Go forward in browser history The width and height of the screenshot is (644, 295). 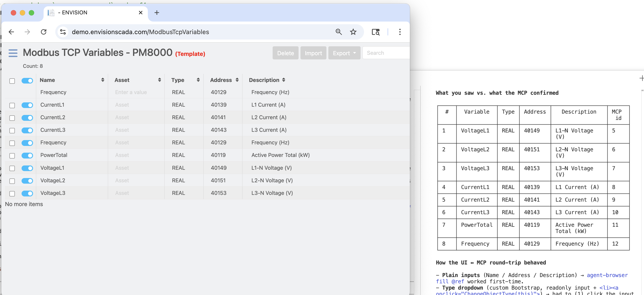point(27,32)
